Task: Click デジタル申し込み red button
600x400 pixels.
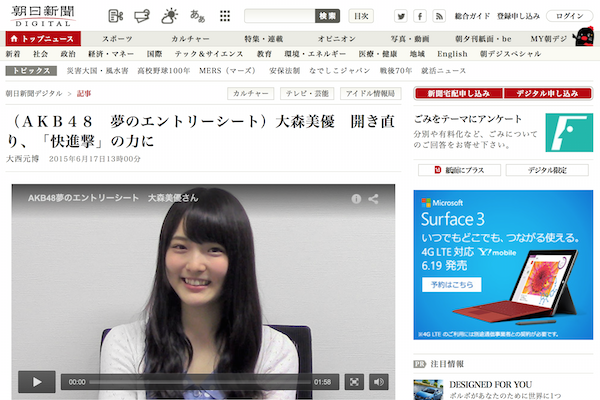Action: (548, 93)
